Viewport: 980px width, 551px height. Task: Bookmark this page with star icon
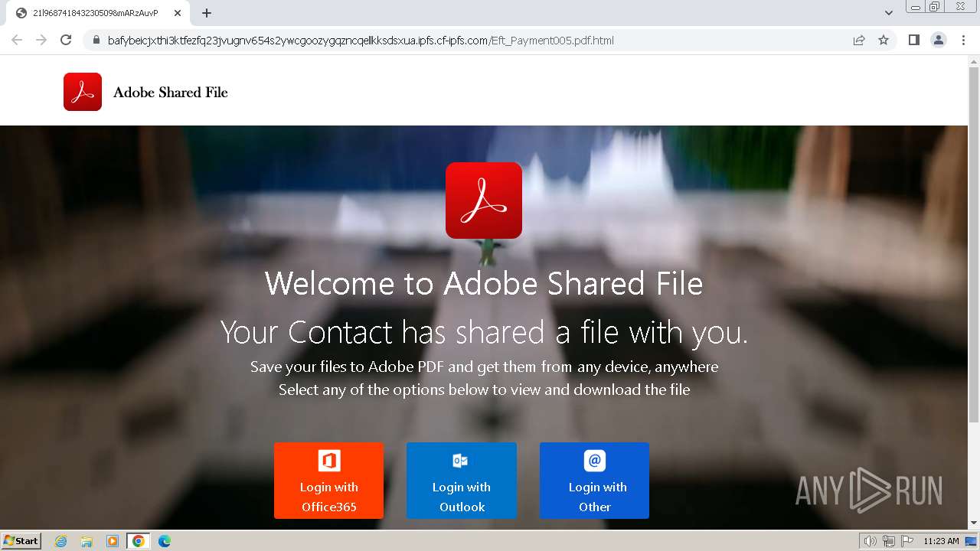pyautogui.click(x=884, y=41)
